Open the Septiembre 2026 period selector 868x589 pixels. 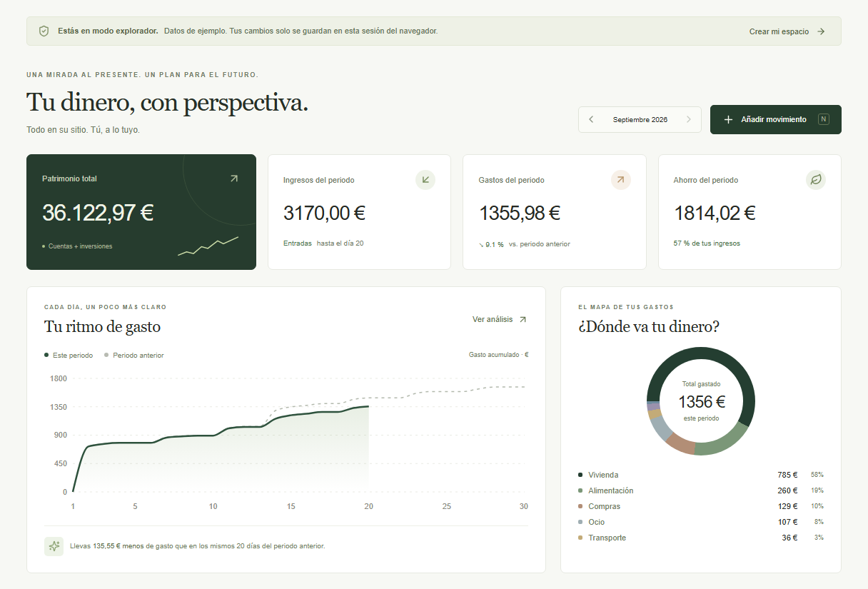(640, 119)
